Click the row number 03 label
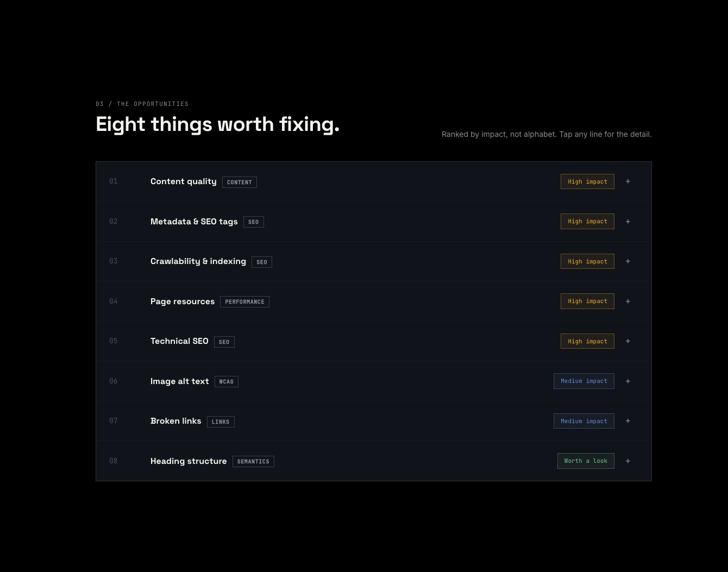Screen dimensions: 728x572 [x=113, y=261]
